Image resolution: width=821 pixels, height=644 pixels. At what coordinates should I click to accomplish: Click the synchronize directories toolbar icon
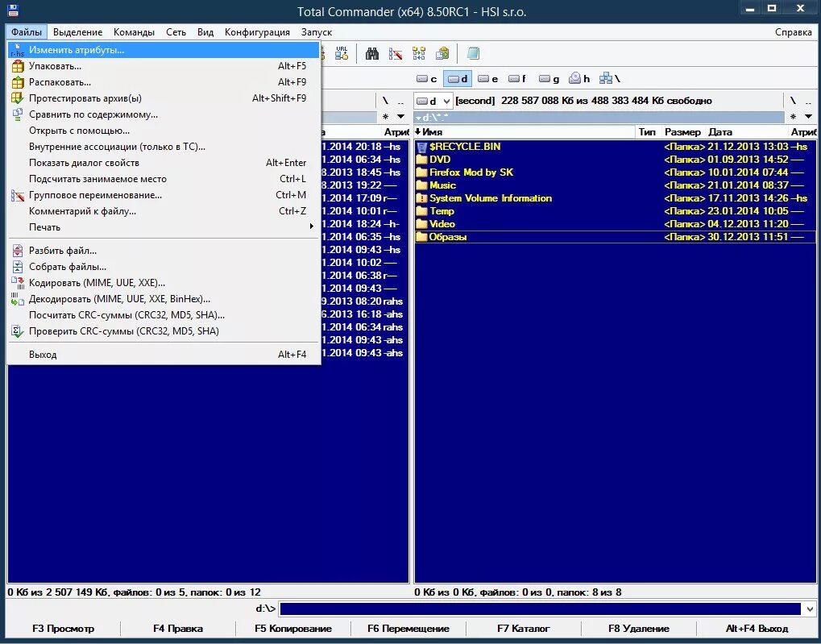(419, 53)
